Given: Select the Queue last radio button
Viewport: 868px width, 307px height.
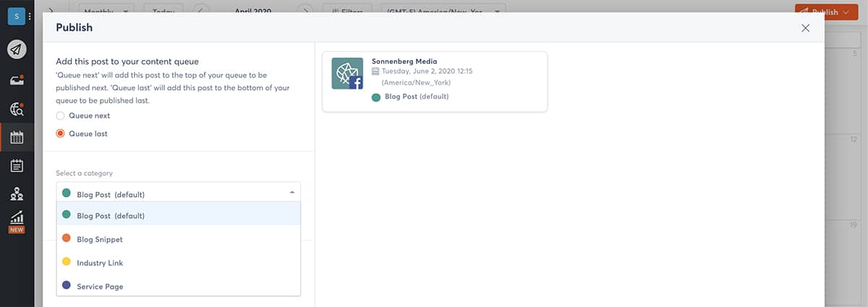Looking at the screenshot, I should (x=61, y=133).
